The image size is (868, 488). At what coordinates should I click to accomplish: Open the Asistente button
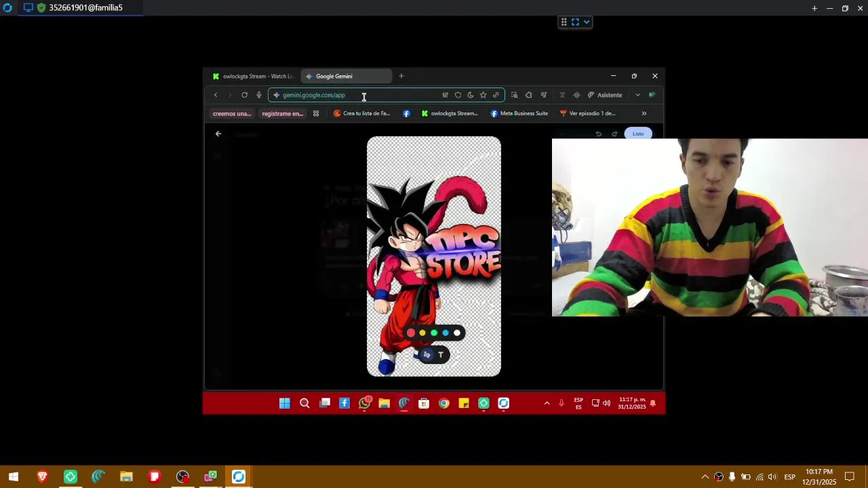(x=605, y=95)
